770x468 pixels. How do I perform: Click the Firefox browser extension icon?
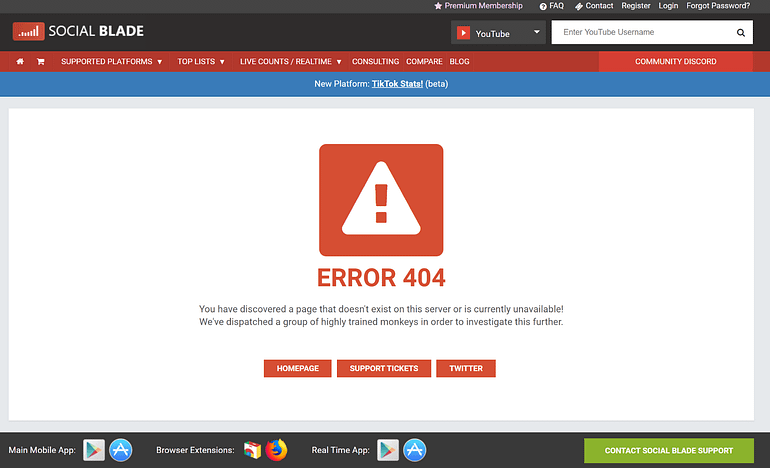tap(276, 450)
